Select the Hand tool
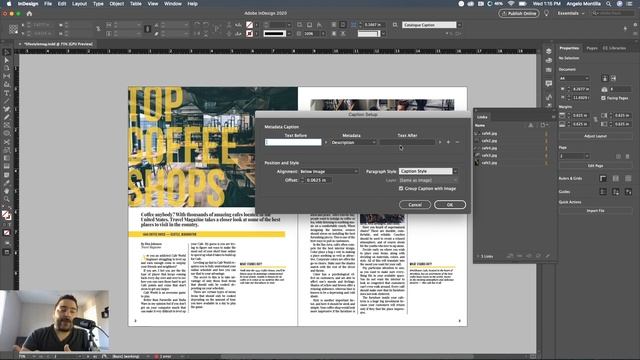This screenshot has width=640, height=360. pos(7,191)
